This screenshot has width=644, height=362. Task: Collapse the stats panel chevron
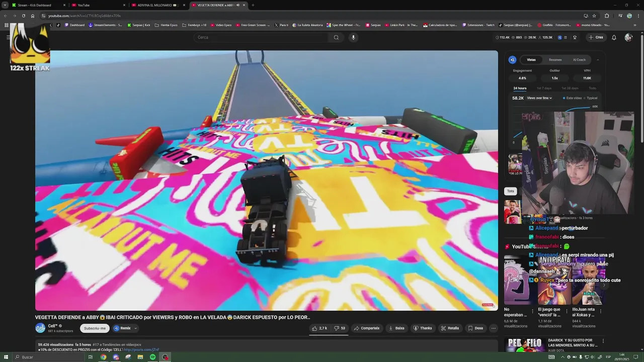click(x=598, y=60)
